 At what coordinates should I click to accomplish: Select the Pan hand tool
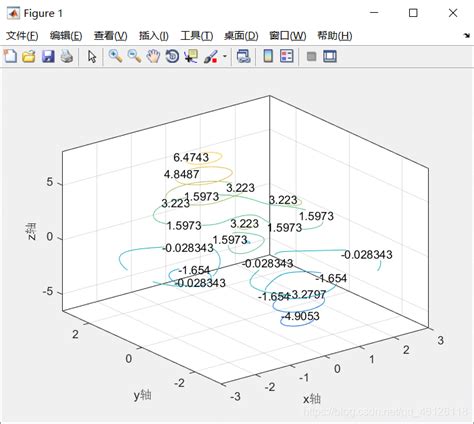tap(153, 56)
